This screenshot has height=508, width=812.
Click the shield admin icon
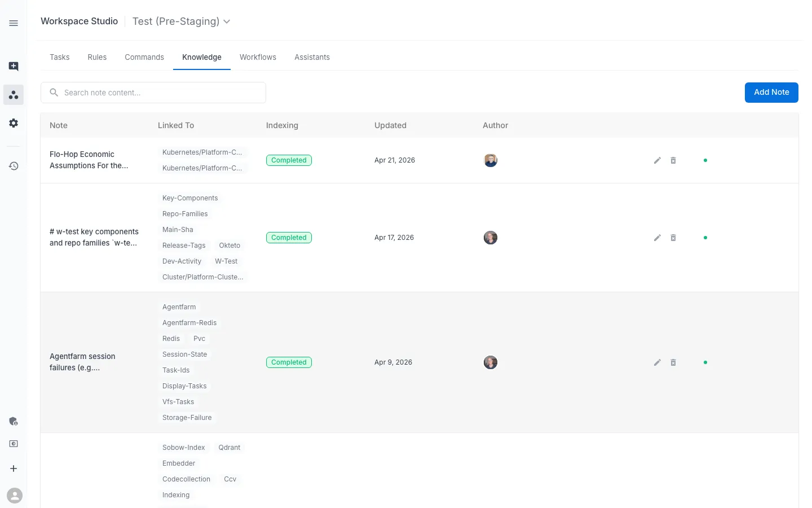14,421
